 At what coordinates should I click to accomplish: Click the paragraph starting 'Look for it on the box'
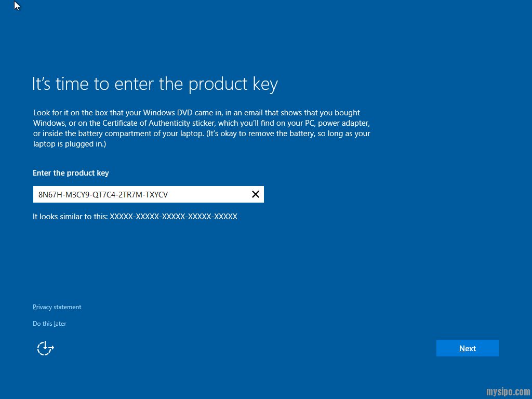[202, 128]
